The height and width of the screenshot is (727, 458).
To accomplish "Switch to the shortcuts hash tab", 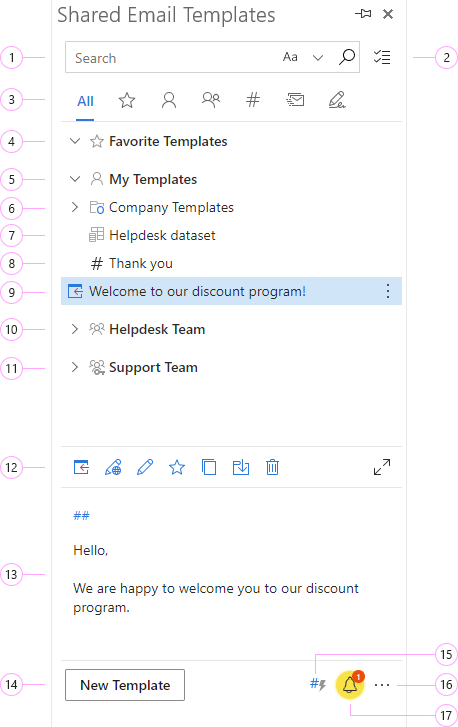I will [253, 100].
